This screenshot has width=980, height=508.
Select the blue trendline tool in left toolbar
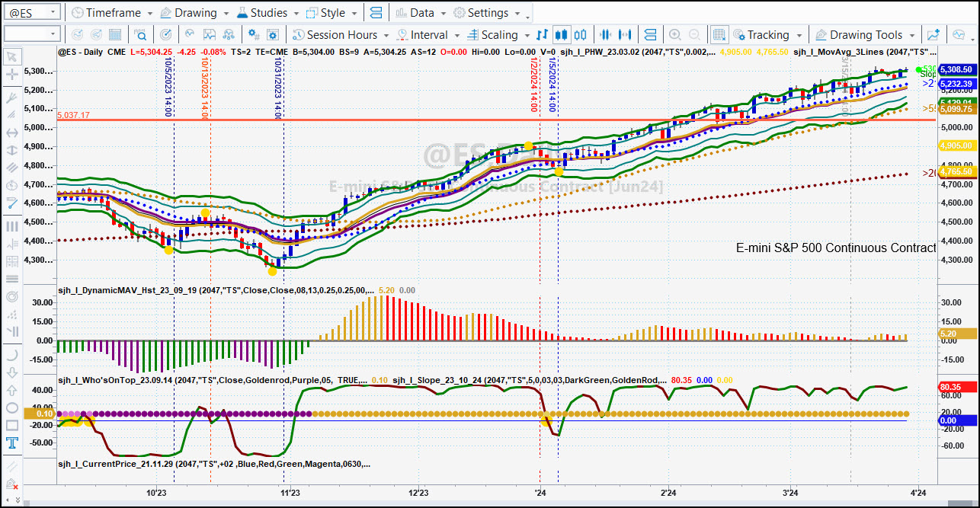[12, 203]
